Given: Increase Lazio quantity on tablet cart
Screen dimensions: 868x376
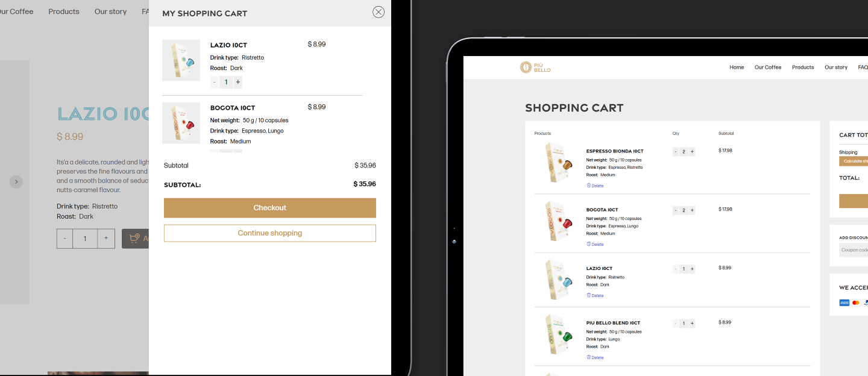Looking at the screenshot, I should pos(692,269).
